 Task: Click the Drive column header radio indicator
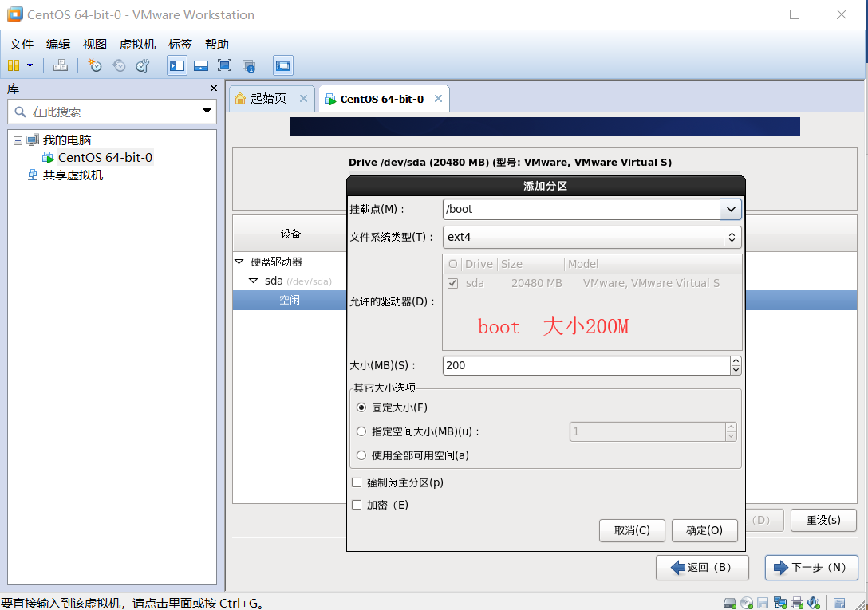tap(453, 264)
